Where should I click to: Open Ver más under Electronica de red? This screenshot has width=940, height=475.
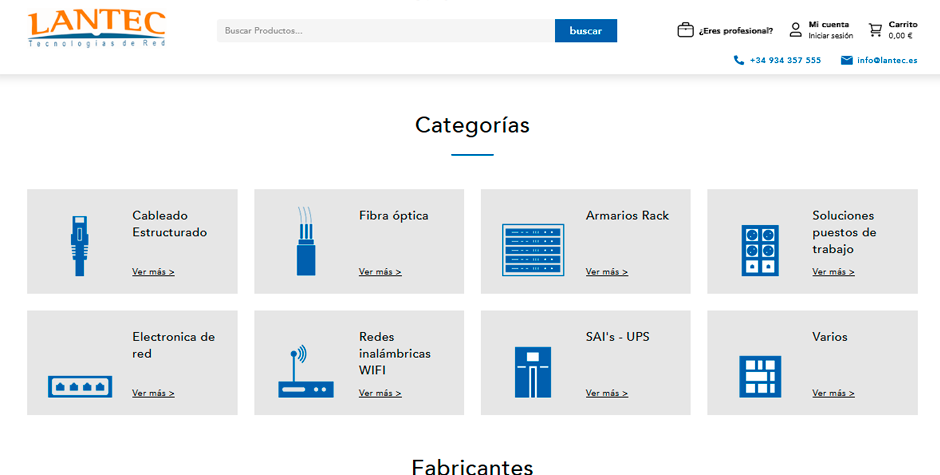(153, 393)
